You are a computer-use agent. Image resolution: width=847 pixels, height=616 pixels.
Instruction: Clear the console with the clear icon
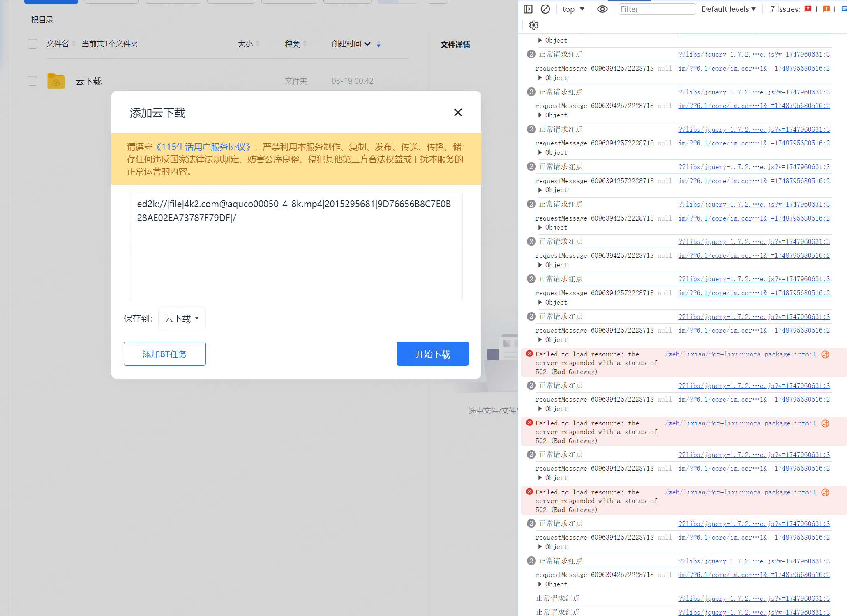coord(545,9)
